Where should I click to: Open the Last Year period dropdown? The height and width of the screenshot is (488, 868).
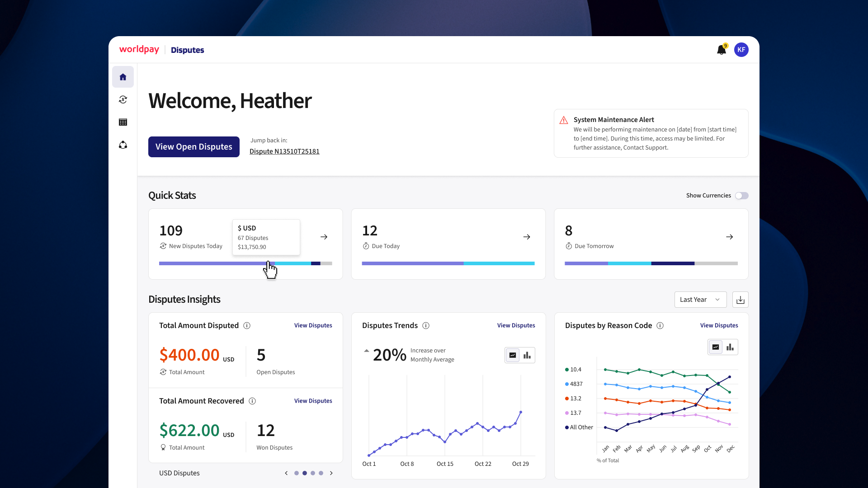700,300
